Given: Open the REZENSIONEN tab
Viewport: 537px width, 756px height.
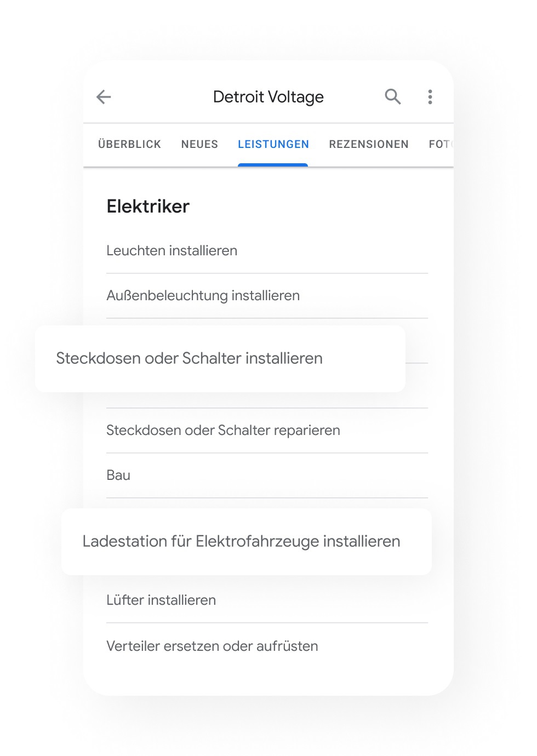Looking at the screenshot, I should (369, 144).
